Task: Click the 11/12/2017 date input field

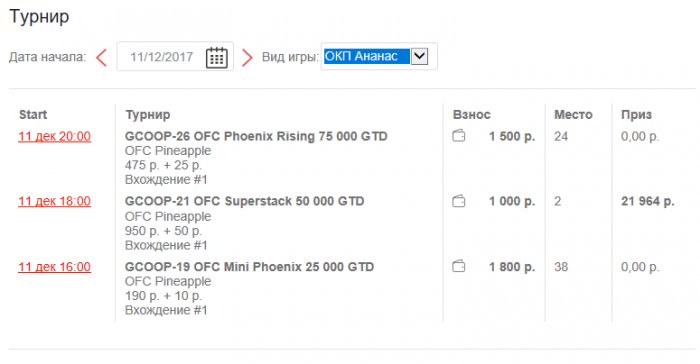Action: pos(175,57)
